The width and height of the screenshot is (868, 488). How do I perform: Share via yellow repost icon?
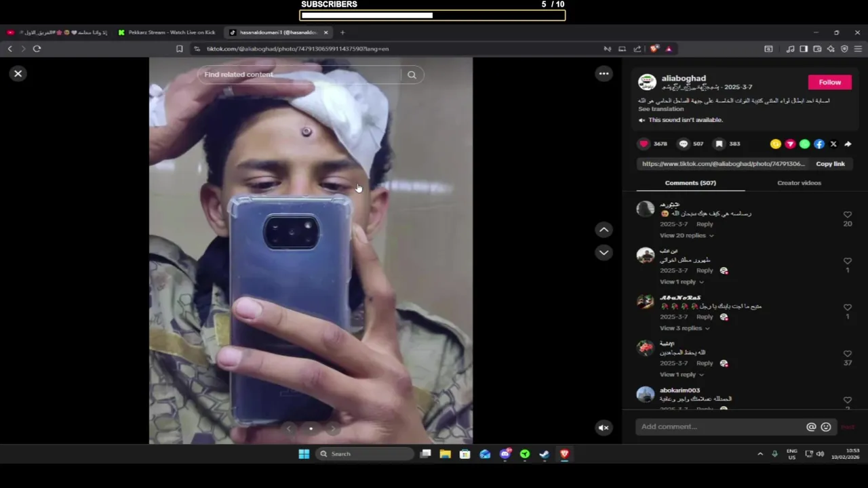tap(776, 144)
